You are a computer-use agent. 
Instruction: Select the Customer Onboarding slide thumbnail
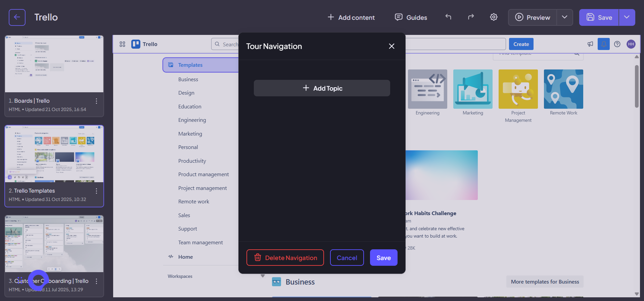click(54, 244)
